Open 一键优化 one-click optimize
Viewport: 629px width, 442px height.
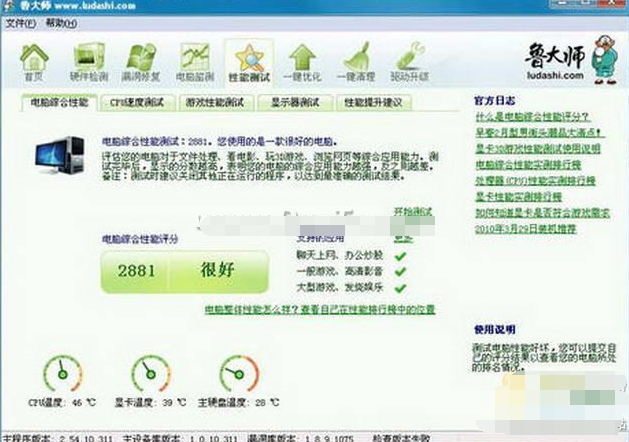click(x=302, y=63)
